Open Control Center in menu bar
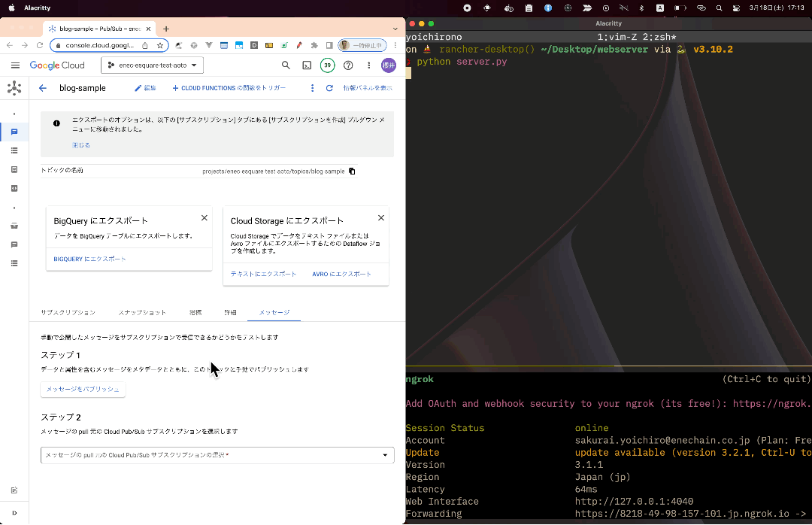The image size is (812, 525). (736, 8)
